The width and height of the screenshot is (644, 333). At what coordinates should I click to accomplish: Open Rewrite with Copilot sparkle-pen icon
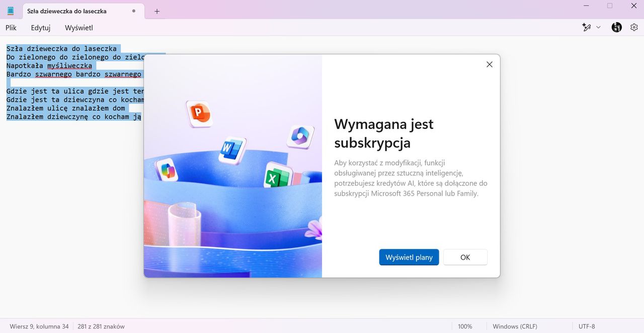(x=586, y=27)
